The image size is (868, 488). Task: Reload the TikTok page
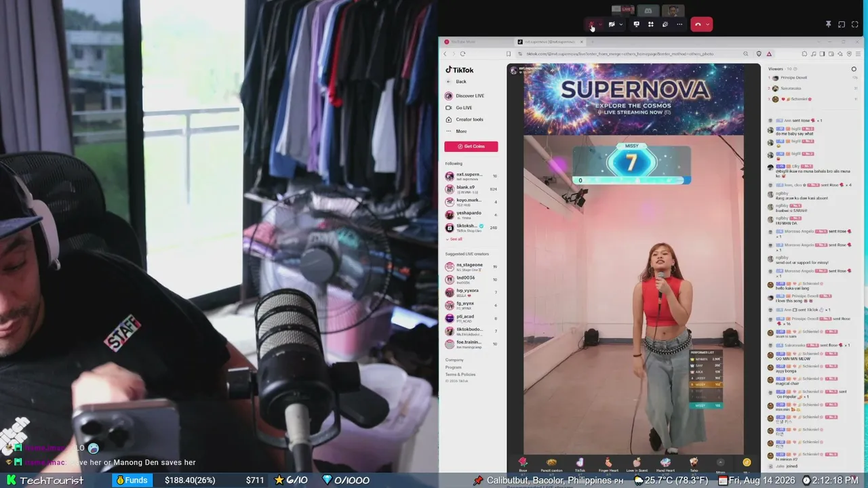click(x=462, y=54)
